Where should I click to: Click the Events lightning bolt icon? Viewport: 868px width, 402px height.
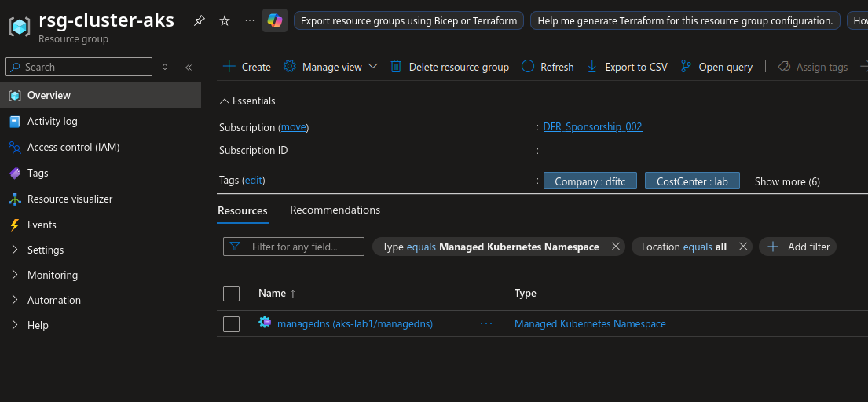coord(15,225)
